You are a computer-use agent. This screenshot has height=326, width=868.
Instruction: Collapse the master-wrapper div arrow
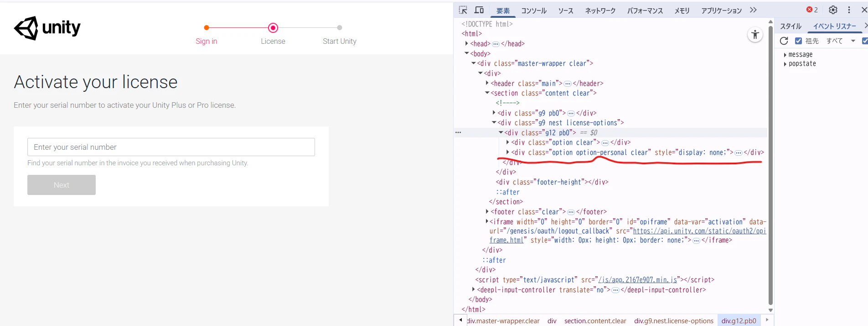473,63
